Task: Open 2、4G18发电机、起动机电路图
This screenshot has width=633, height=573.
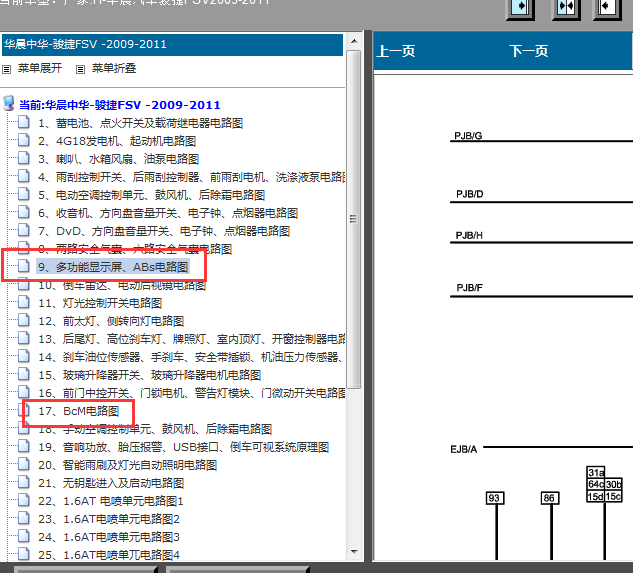Action: point(117,141)
